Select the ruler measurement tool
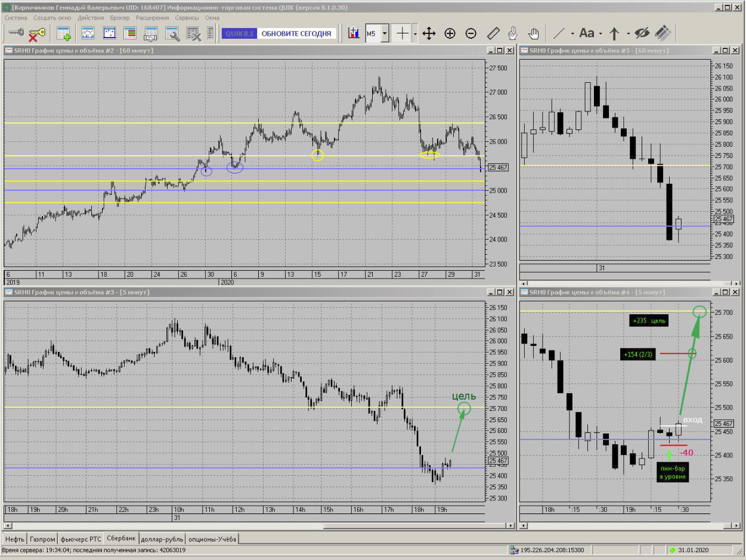Viewport: 746px width, 560px height. tap(493, 33)
